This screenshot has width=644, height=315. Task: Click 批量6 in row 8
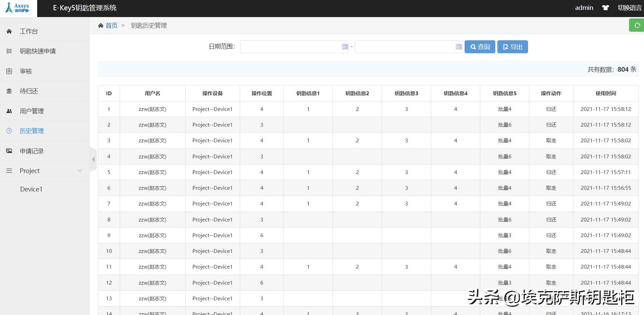[x=504, y=220]
